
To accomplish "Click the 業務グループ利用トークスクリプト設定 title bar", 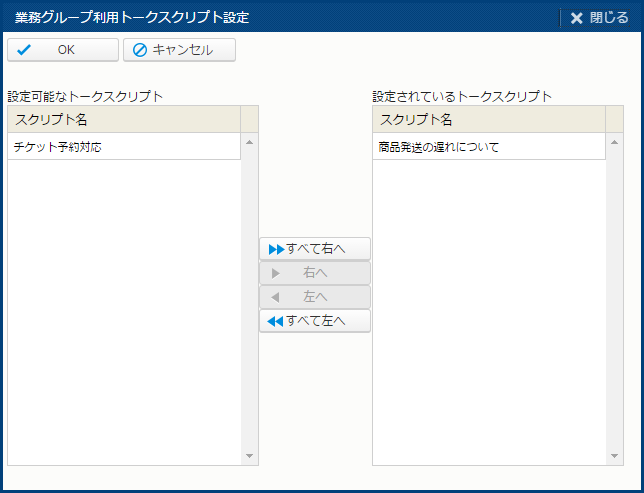I will [280, 17].
